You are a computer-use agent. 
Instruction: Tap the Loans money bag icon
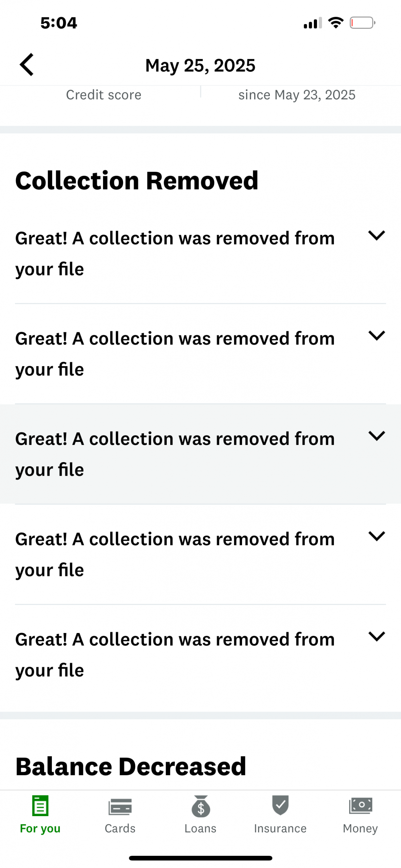point(201,806)
